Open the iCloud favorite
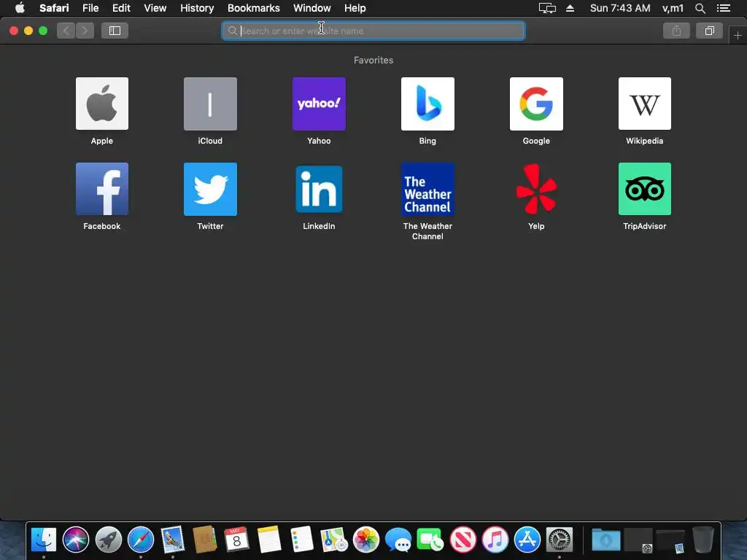The width and height of the screenshot is (747, 560). coord(210,104)
